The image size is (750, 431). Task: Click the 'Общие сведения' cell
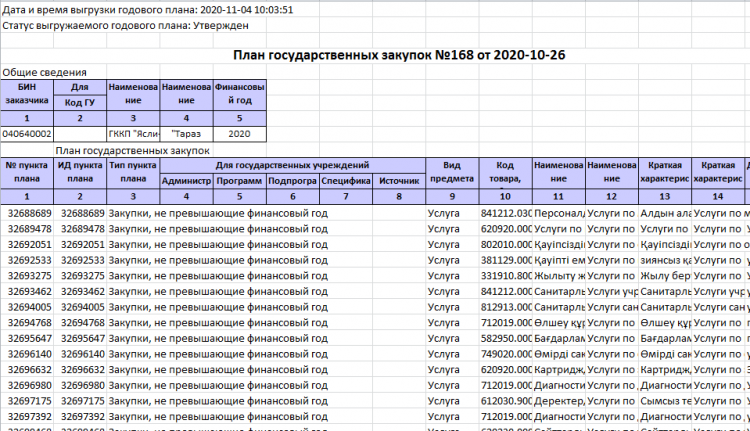44,72
